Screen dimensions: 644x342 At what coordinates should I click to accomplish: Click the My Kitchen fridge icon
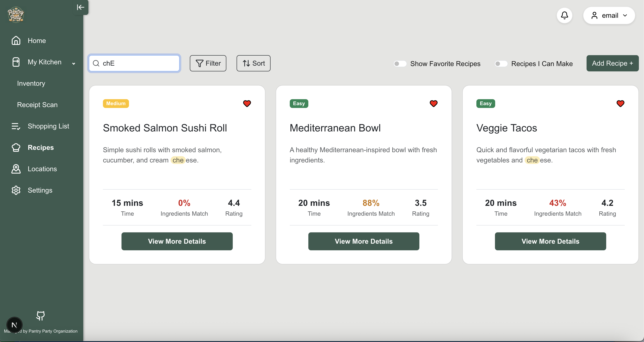(16, 62)
